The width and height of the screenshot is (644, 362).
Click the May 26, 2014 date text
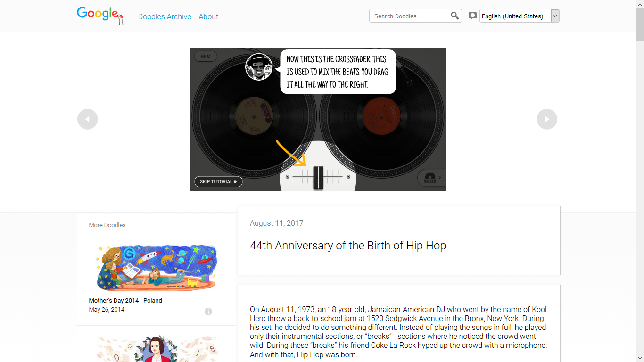tap(107, 310)
